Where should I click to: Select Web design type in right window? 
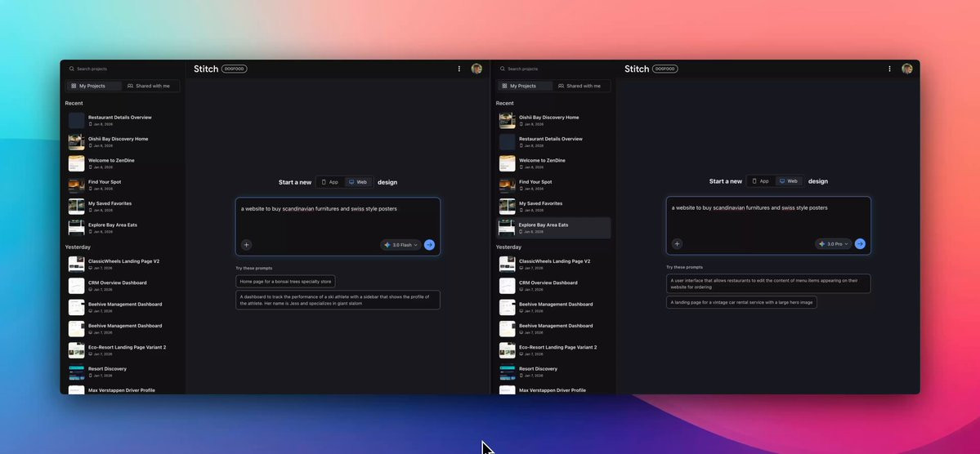point(789,181)
